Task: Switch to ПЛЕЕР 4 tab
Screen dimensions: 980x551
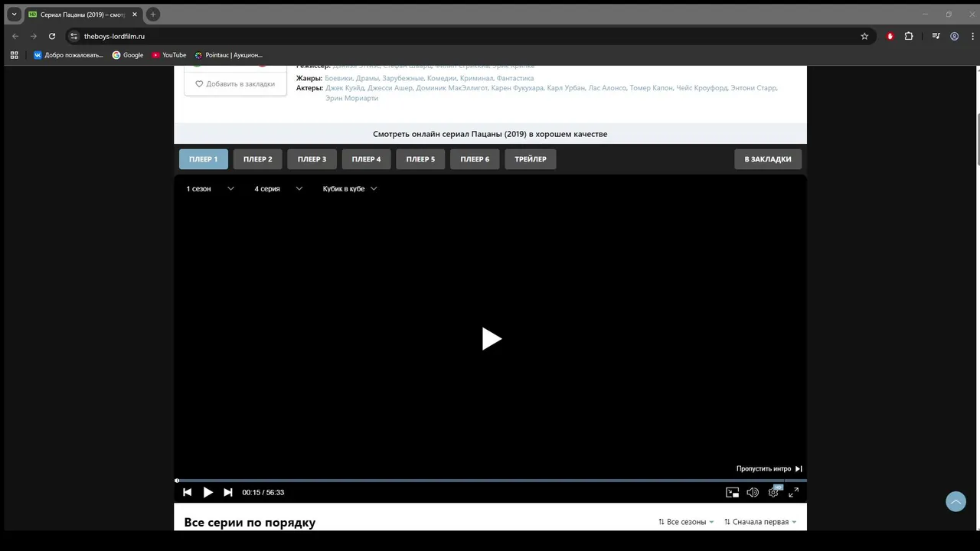Action: pyautogui.click(x=366, y=159)
